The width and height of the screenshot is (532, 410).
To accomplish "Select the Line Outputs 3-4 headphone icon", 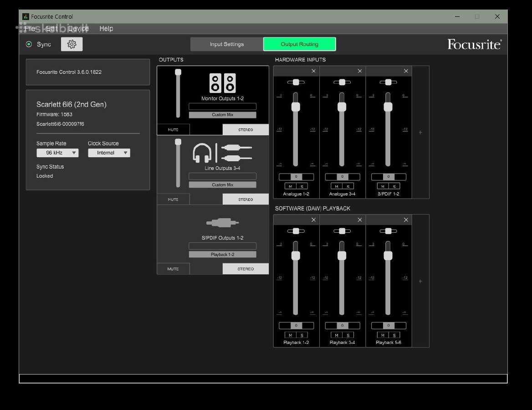I will click(202, 153).
